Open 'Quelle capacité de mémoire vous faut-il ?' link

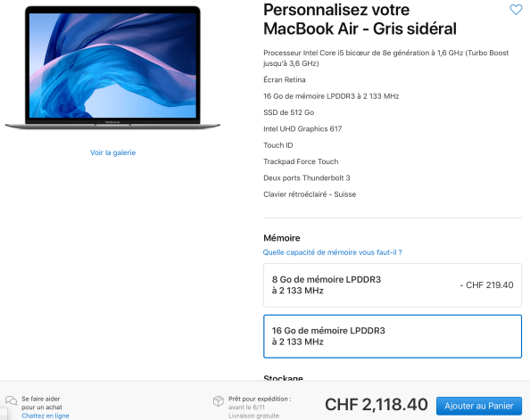[x=332, y=252]
